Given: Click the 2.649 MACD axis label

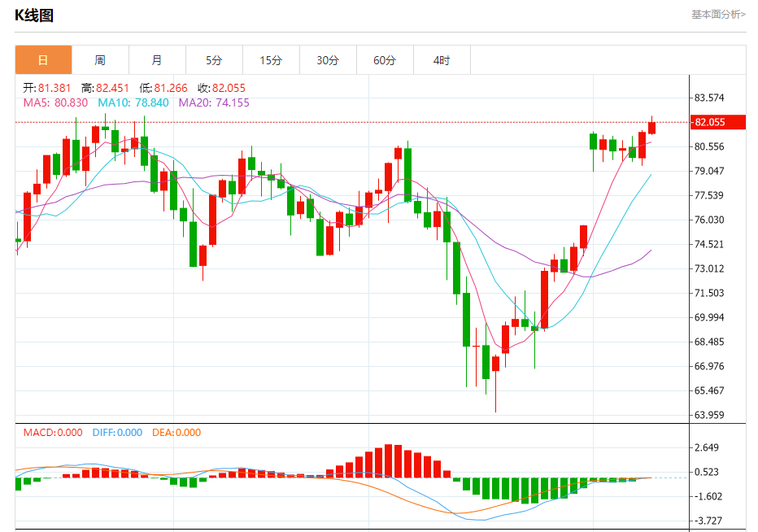Looking at the screenshot, I should coord(707,447).
